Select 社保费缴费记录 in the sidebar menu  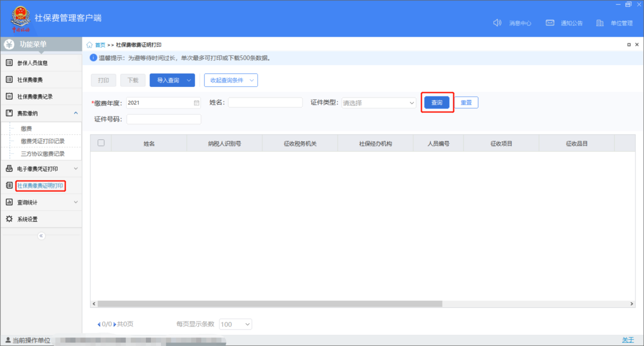(35, 97)
